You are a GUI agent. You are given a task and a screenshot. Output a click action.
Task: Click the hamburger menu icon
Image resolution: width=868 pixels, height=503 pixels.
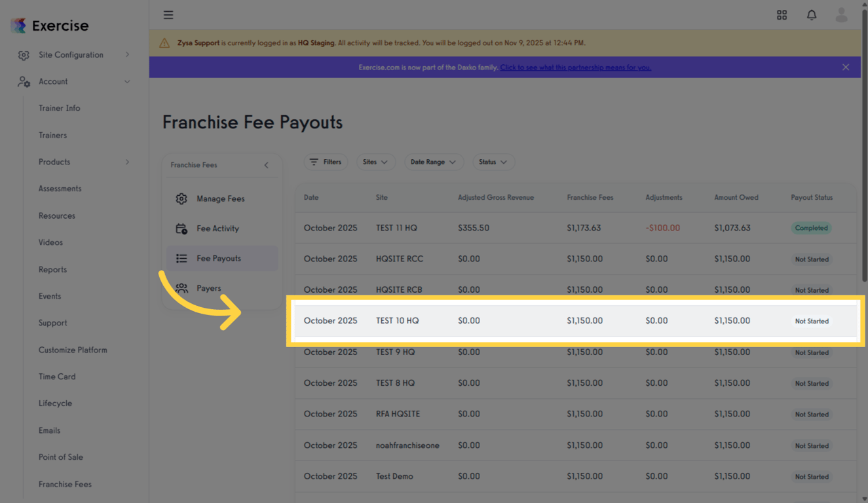tap(168, 14)
